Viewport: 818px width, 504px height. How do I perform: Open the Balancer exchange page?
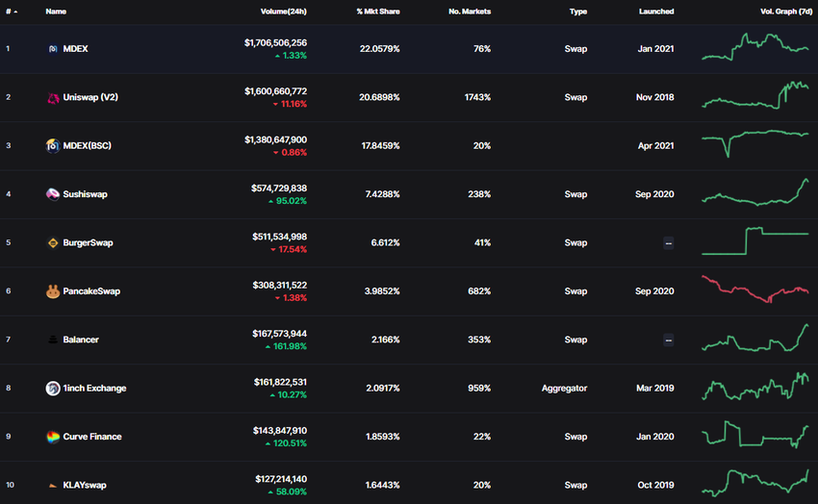tap(80, 340)
